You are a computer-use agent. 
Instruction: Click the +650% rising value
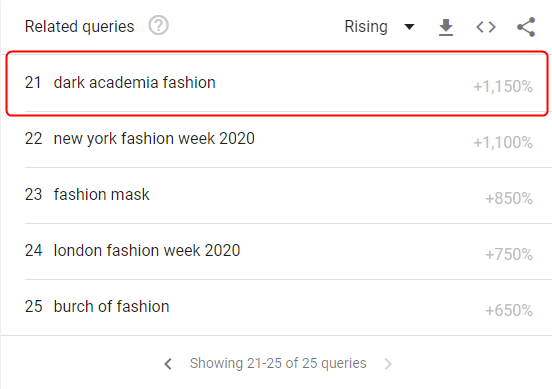509,310
